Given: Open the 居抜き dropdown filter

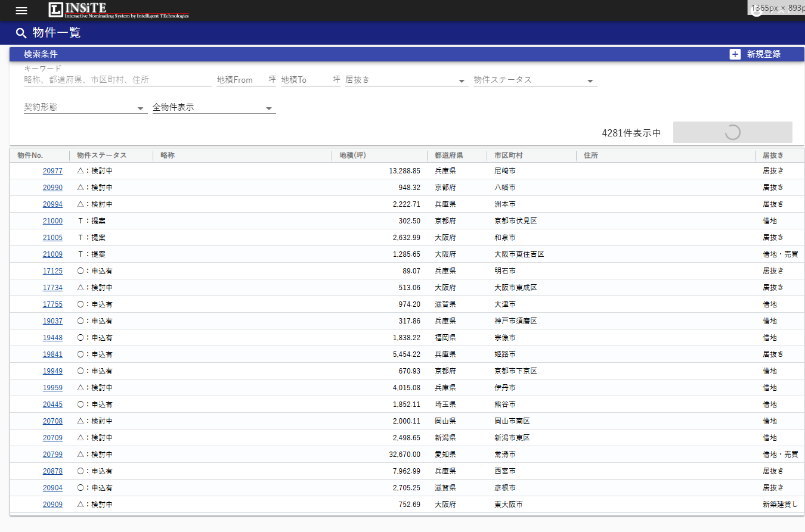Looking at the screenshot, I should click(406, 80).
